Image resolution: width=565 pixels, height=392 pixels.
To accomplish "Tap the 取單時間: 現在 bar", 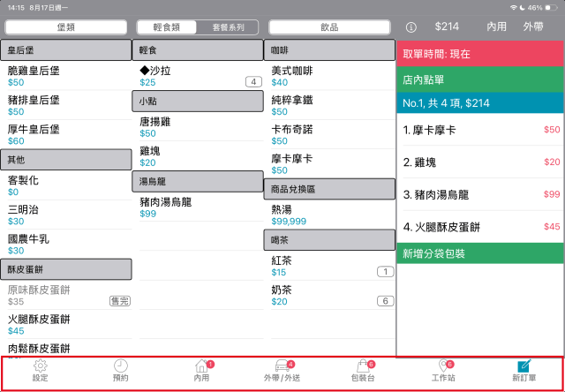I will point(480,54).
